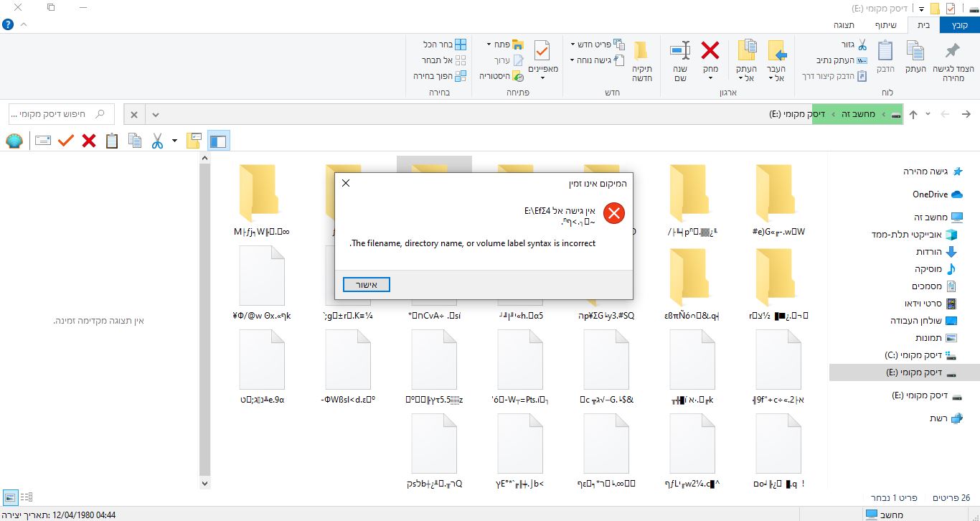Click the חיפוש דיסק מקומי search field
Viewport: 980px width, 521px height.
pyautogui.click(x=61, y=114)
